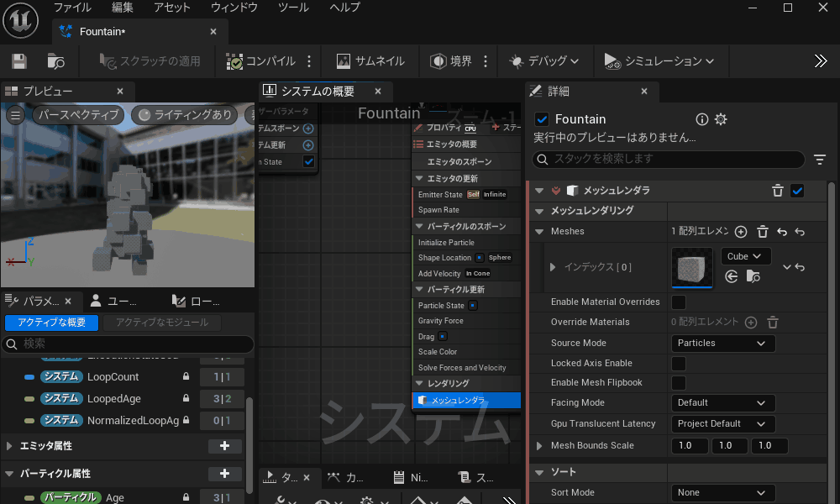The height and width of the screenshot is (504, 840).
Task: Delete the Mesh Renderer with trash icon
Action: 778,191
